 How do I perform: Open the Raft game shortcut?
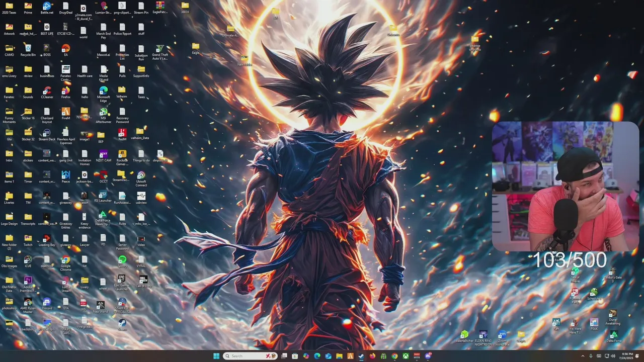(556, 324)
